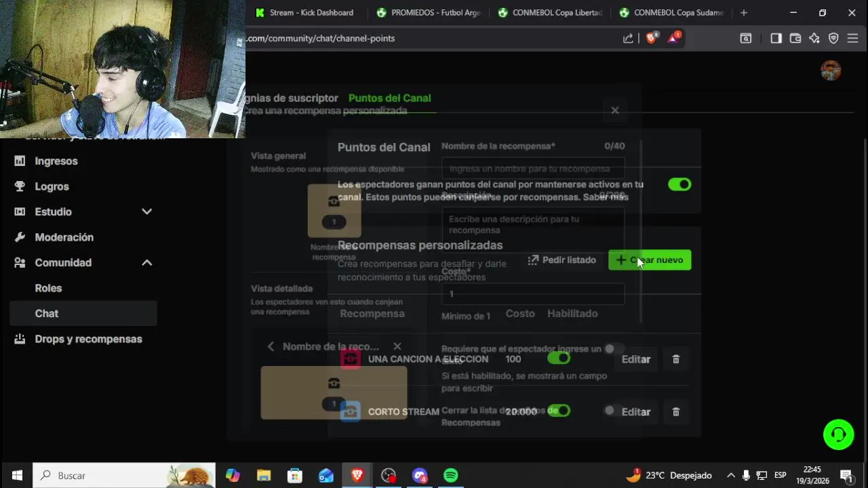Open the Brave Wallet icon

[795, 39]
